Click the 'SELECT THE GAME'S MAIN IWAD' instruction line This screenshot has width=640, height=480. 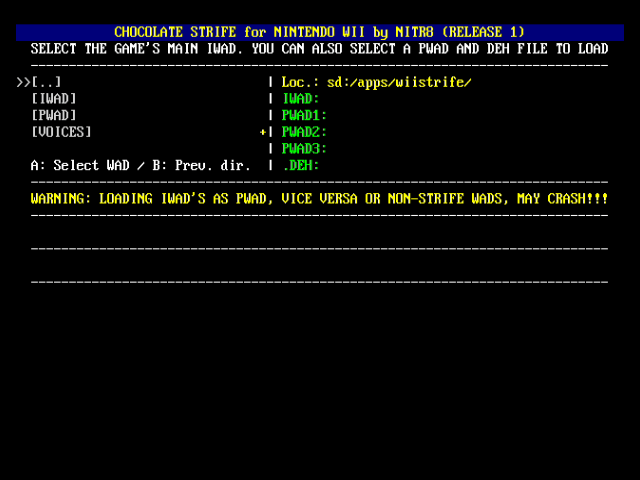click(319, 49)
